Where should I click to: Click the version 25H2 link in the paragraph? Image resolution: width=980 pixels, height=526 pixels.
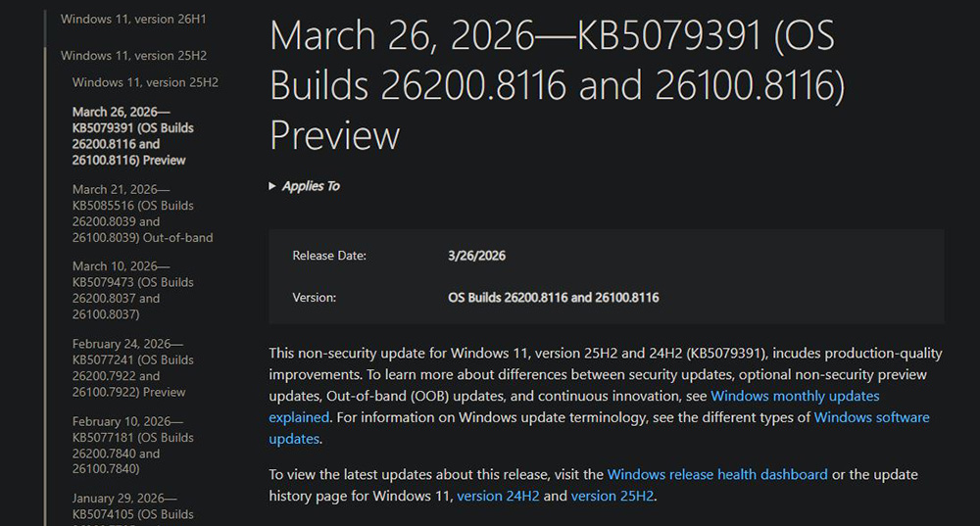[x=612, y=496]
